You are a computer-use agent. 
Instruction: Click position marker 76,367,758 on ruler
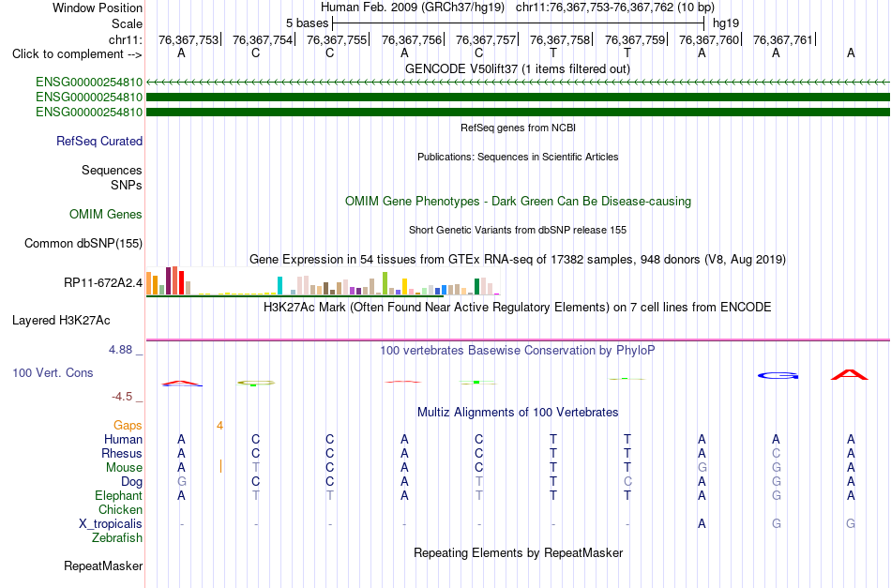pyautogui.click(x=560, y=39)
